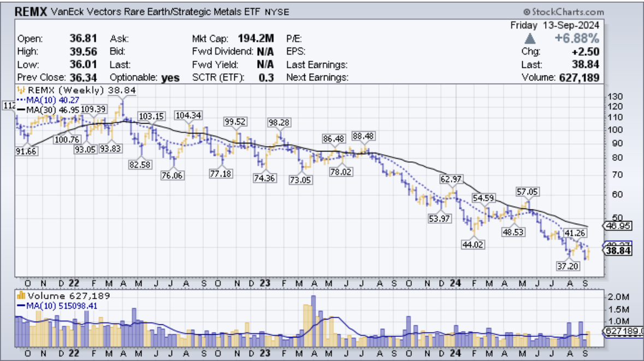Click the SCTR (ETF) value 0.3
This screenshot has height=361, width=644.
tap(266, 77)
